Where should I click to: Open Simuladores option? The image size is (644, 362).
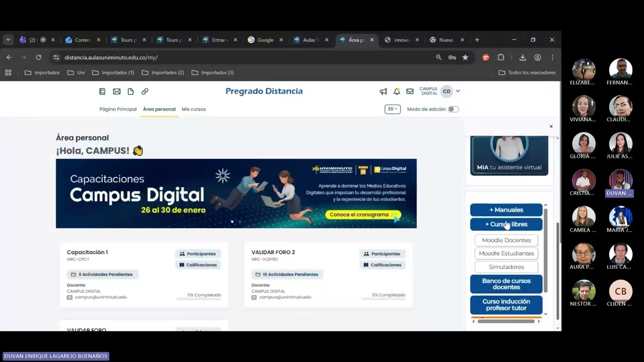point(506,267)
